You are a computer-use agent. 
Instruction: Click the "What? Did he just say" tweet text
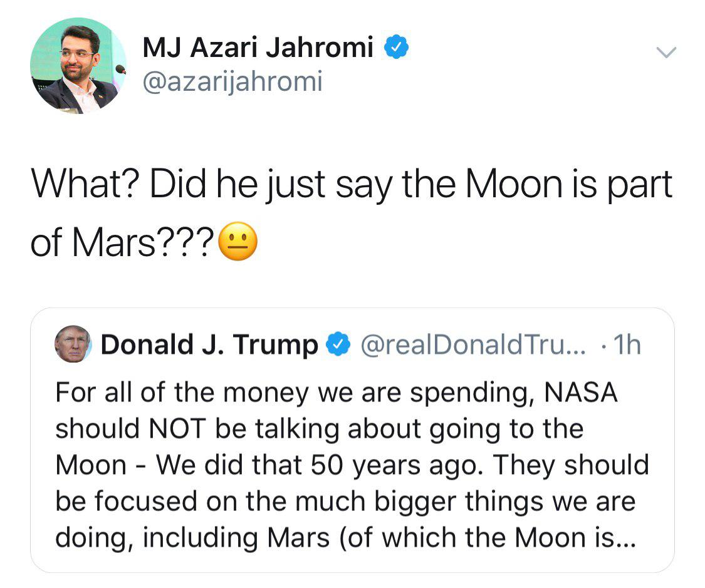click(x=351, y=185)
